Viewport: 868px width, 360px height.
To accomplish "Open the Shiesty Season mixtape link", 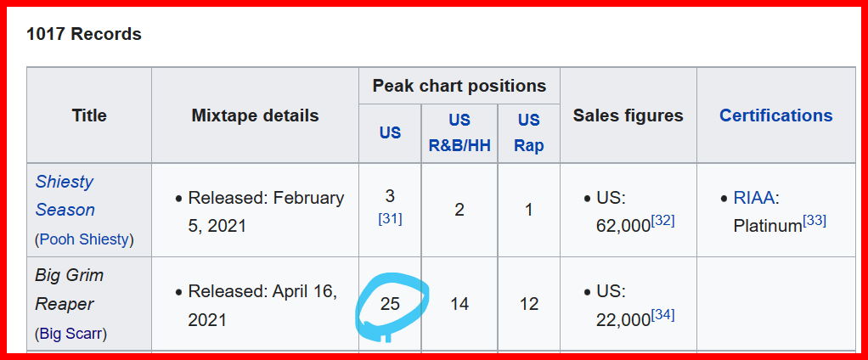I will click(x=65, y=195).
